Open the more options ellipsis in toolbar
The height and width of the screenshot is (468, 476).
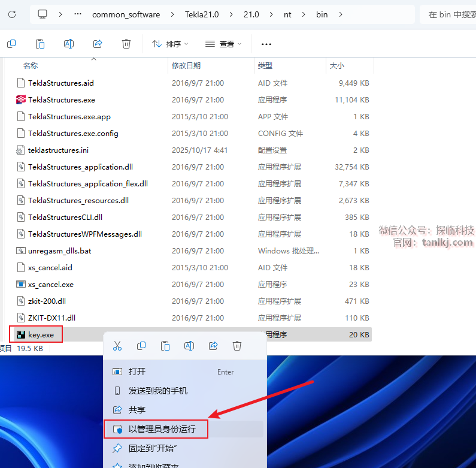266,44
